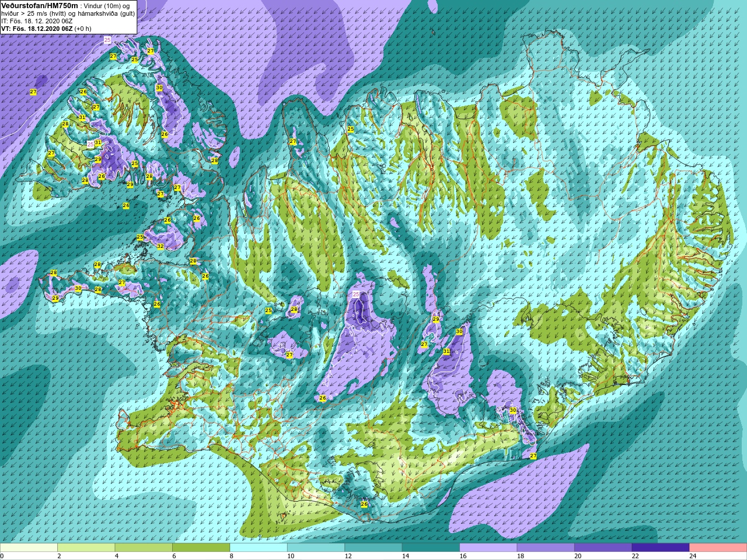Image resolution: width=747 pixels, height=560 pixels.
Task: Select legend tick label 10
Action: pyautogui.click(x=291, y=556)
